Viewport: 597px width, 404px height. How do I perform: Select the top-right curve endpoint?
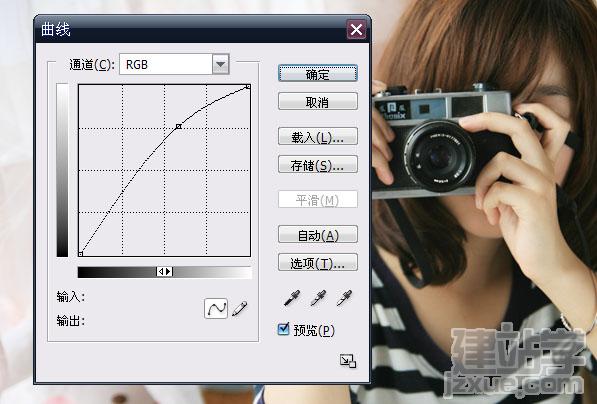pyautogui.click(x=248, y=87)
